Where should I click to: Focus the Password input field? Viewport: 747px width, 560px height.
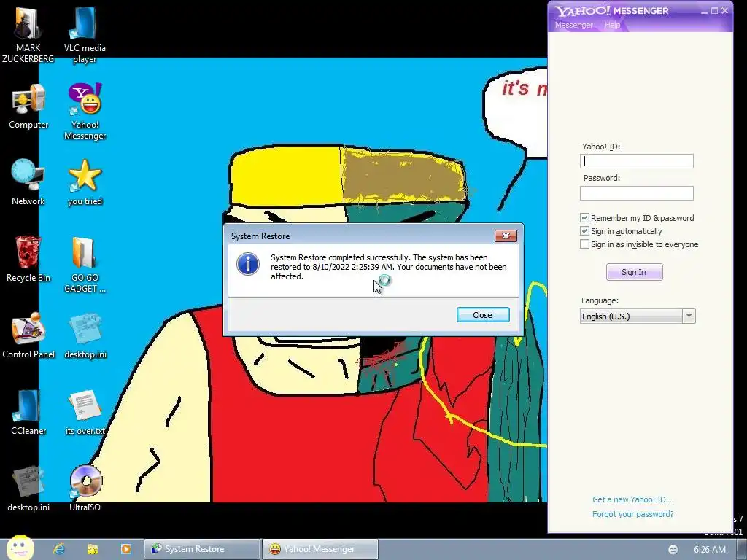[x=636, y=193]
